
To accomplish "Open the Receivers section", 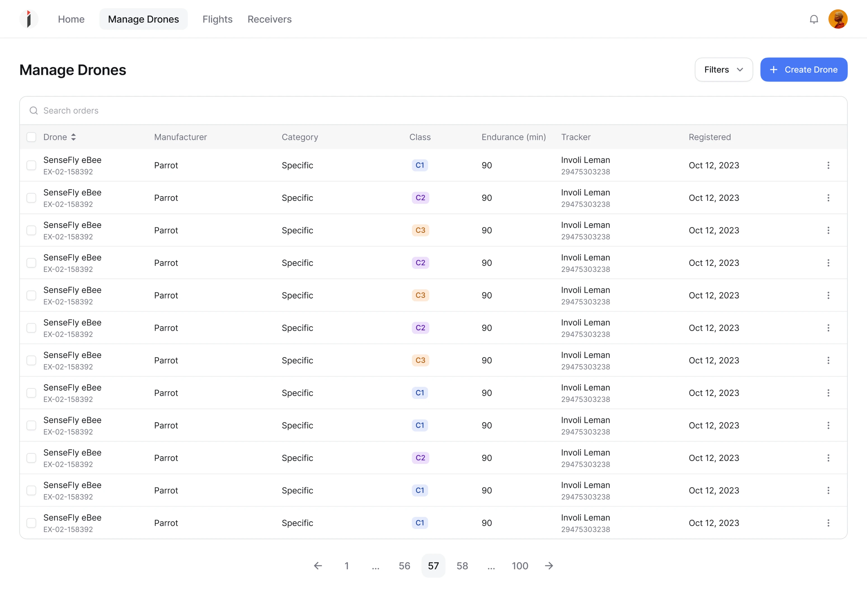I will click(x=269, y=19).
